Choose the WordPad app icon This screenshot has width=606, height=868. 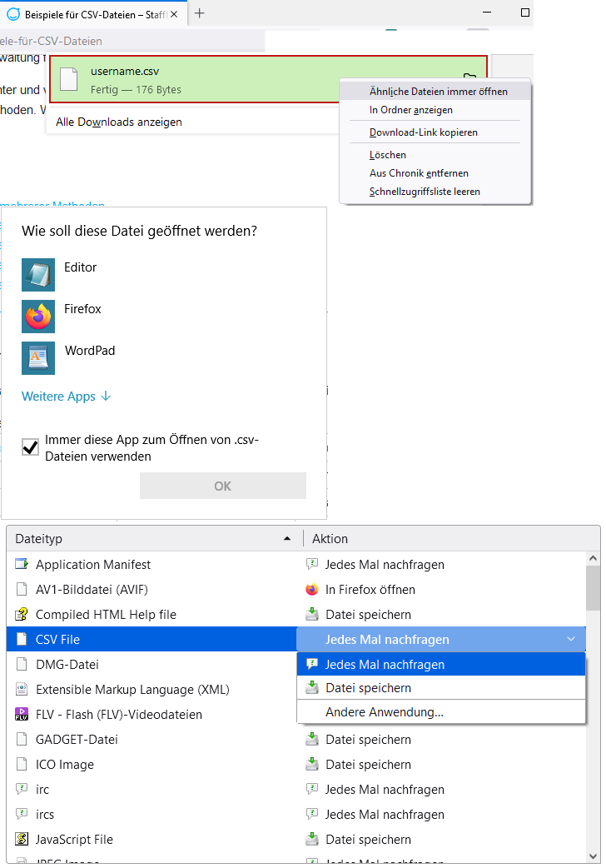tap(38, 358)
